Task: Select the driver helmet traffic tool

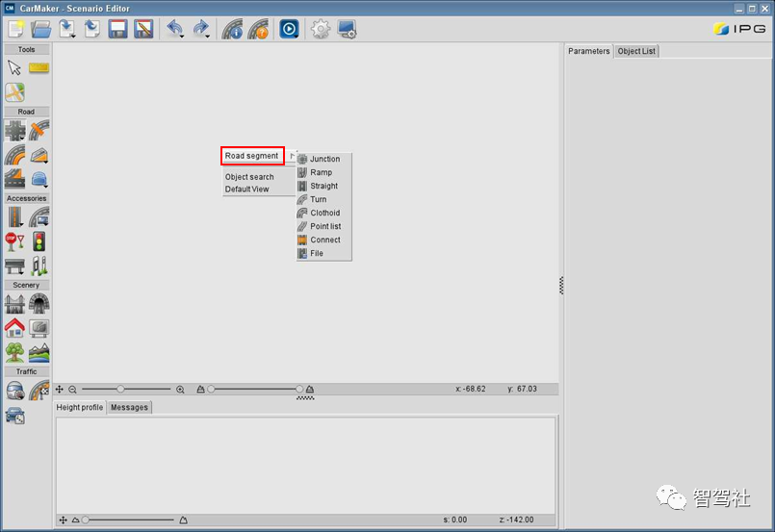Action: [x=14, y=391]
